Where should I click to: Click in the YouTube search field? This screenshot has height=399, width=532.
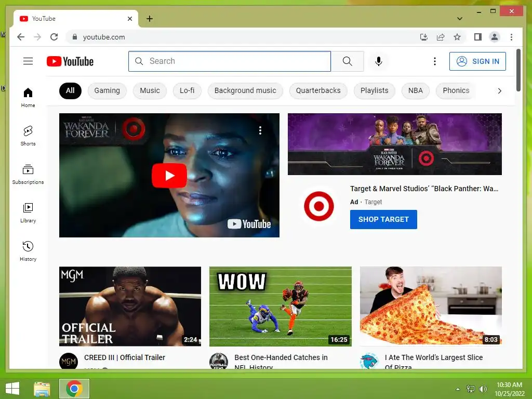(230, 61)
